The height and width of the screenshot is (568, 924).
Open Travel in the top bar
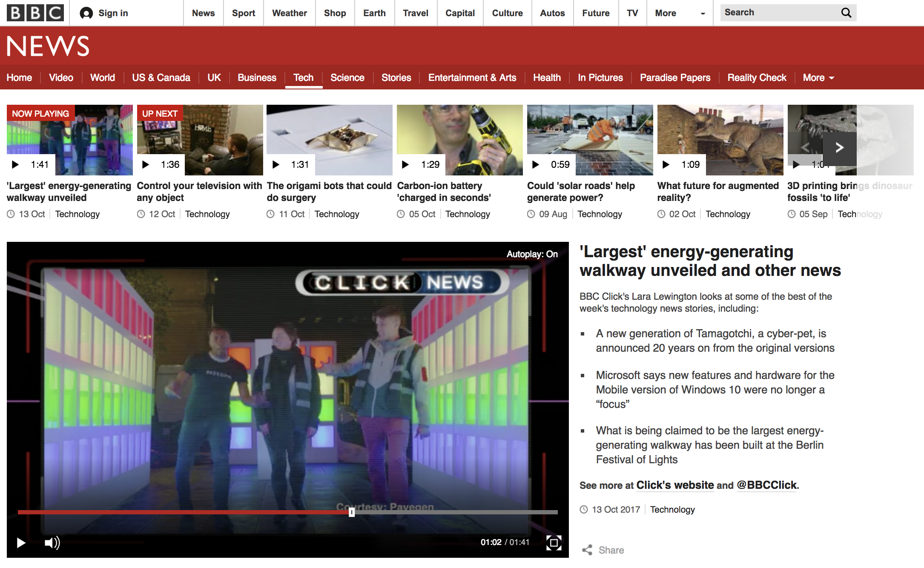click(x=416, y=13)
